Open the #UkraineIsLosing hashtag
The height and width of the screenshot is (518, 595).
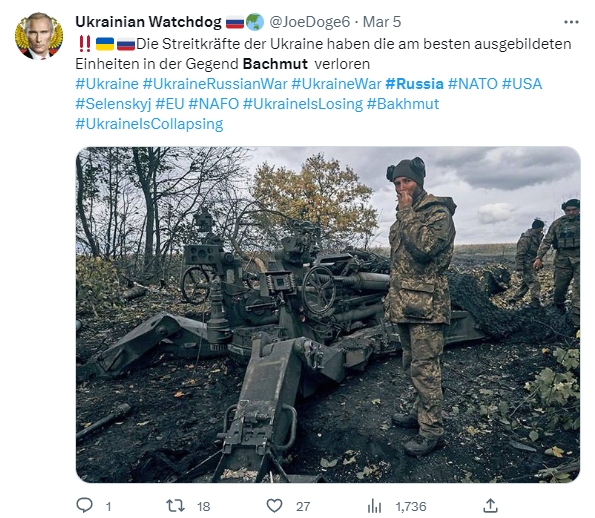pos(303,104)
